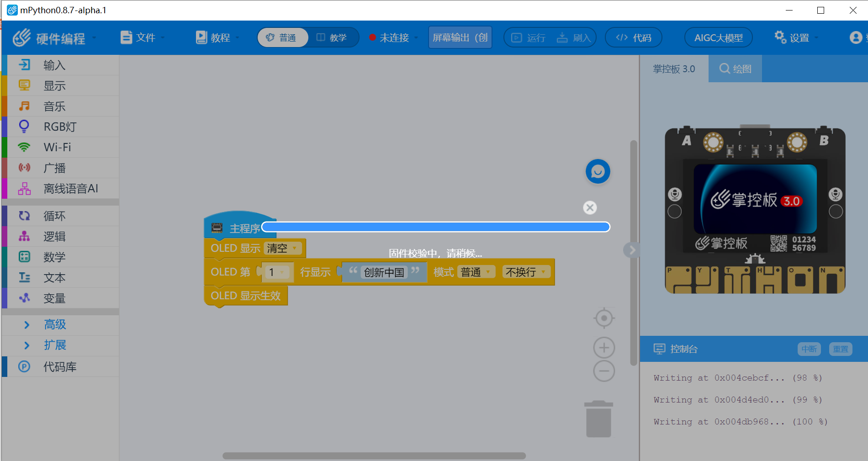The height and width of the screenshot is (461, 868).
Task: Open the 数学 block category
Action: coord(60,257)
